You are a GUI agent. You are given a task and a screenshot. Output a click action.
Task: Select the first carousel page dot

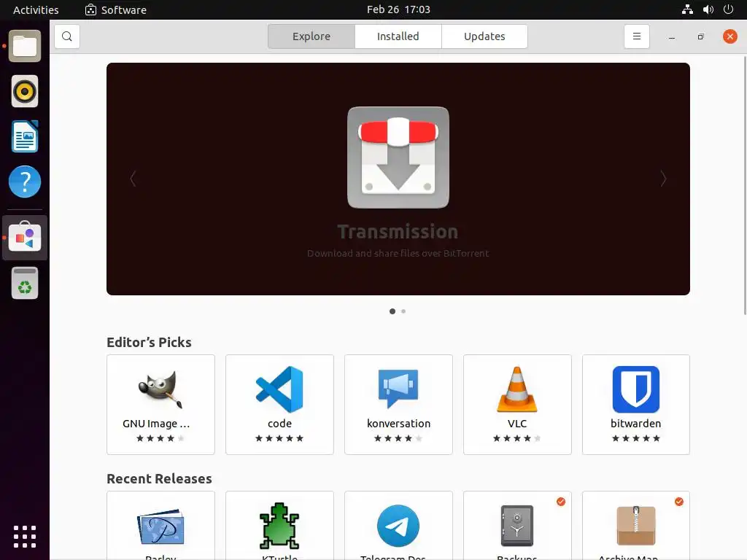coord(392,311)
